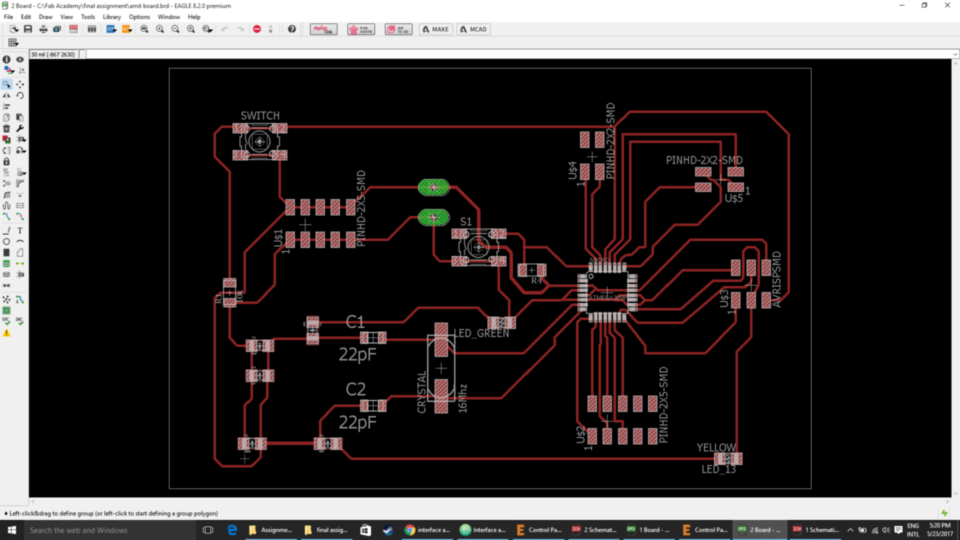Open the Replace tool dropdown
Viewport: 960px width, 540px height.
[x=20, y=151]
